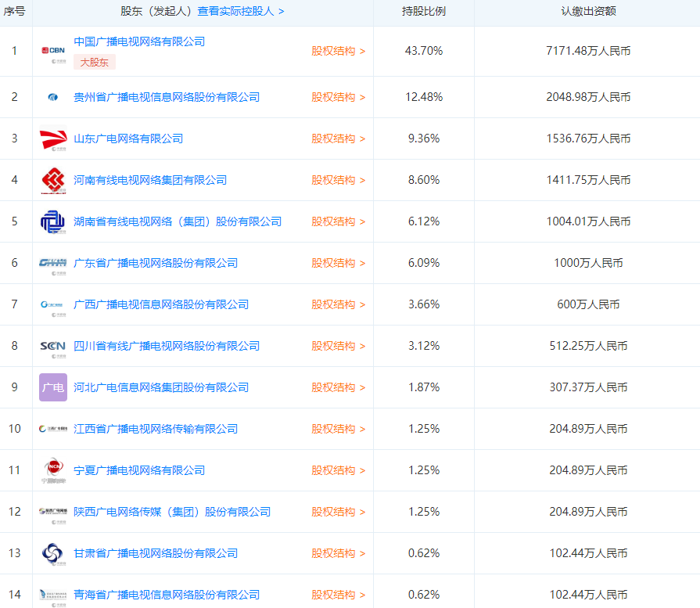Screen dimensions: 700x608
Task: Click the blue Hunan cable network logo
Action: point(53,221)
